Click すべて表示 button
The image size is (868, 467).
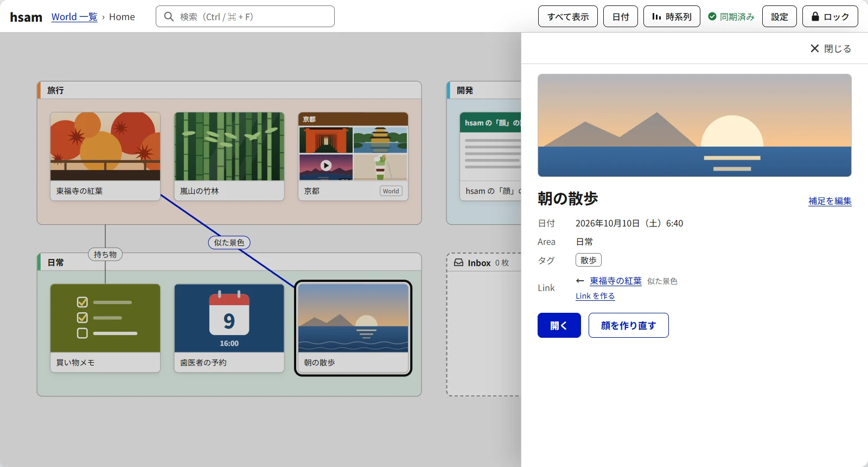click(x=568, y=16)
